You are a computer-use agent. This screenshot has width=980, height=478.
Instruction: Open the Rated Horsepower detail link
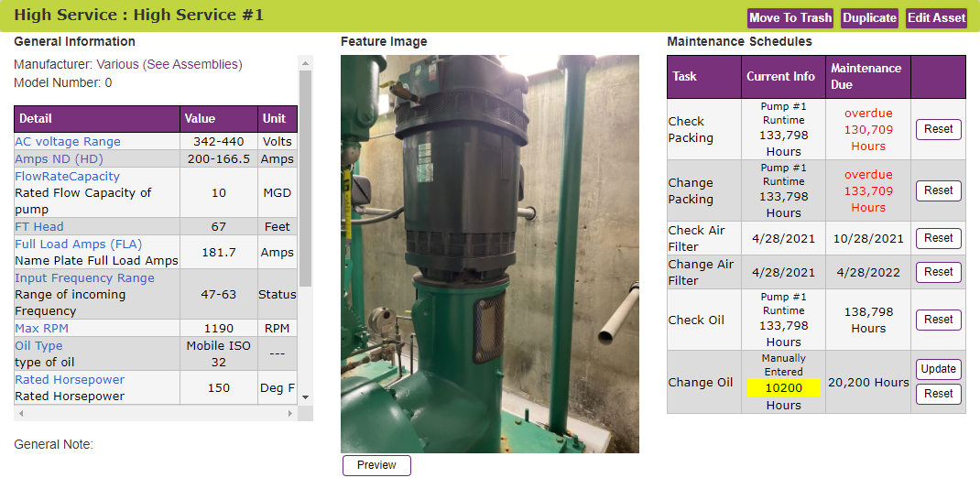point(70,379)
